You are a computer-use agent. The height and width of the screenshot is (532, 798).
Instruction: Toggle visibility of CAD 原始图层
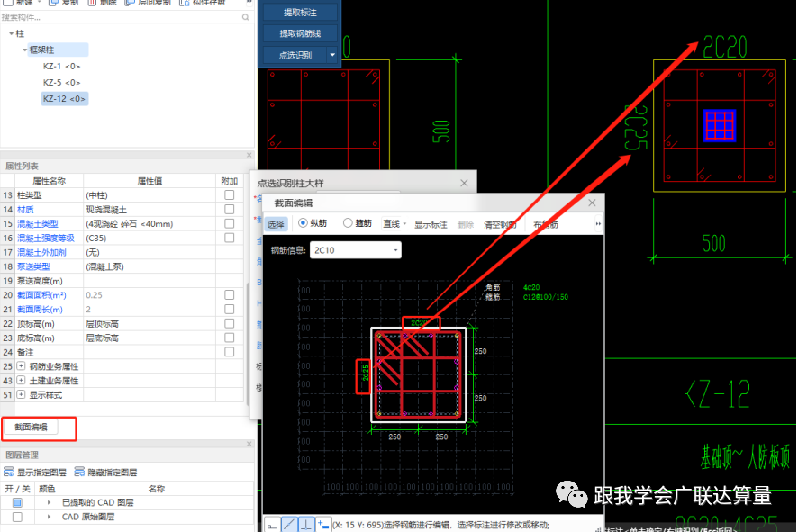click(x=17, y=517)
